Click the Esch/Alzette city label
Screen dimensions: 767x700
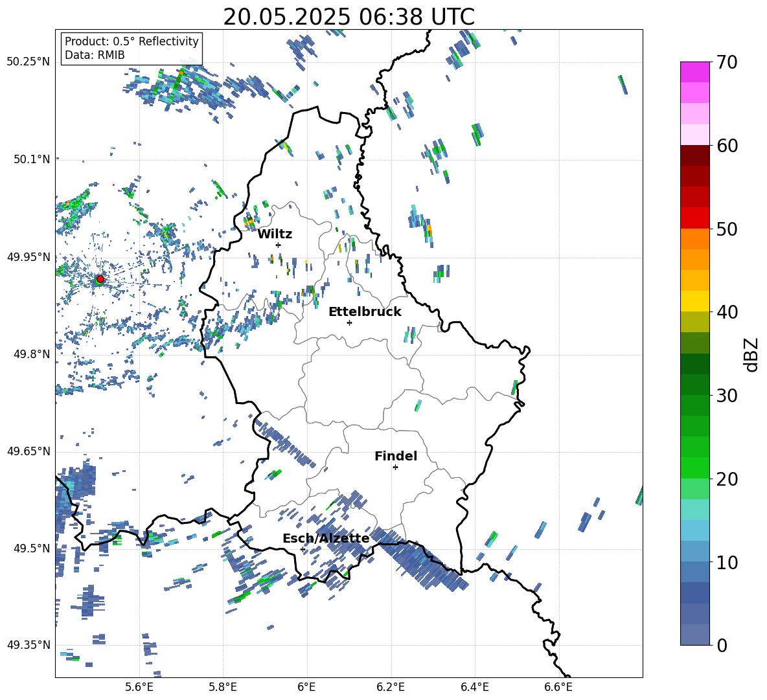tap(326, 539)
